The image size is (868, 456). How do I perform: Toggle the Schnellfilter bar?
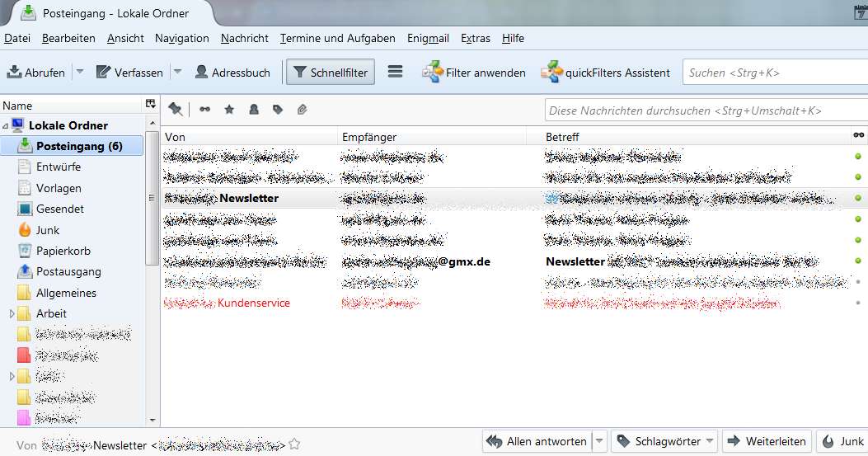click(331, 72)
